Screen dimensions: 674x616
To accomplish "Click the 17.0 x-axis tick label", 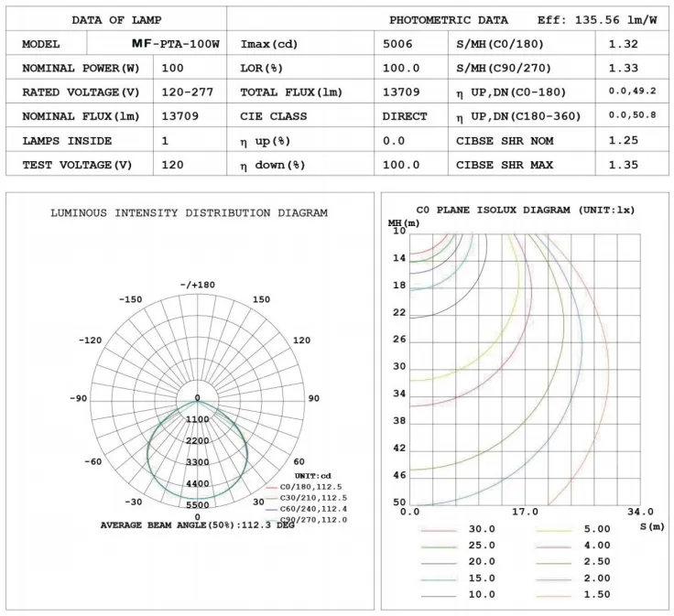I will coord(525,512).
